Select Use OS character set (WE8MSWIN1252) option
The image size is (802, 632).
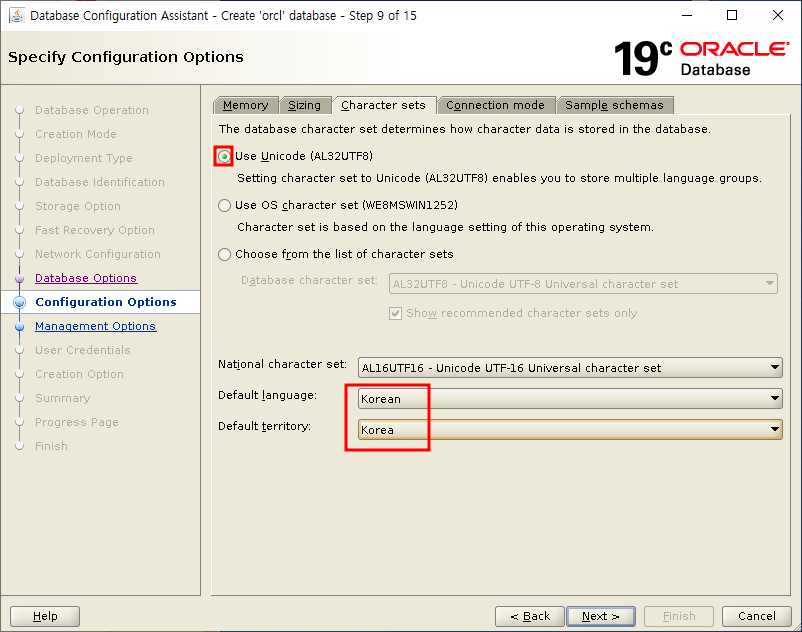click(225, 206)
